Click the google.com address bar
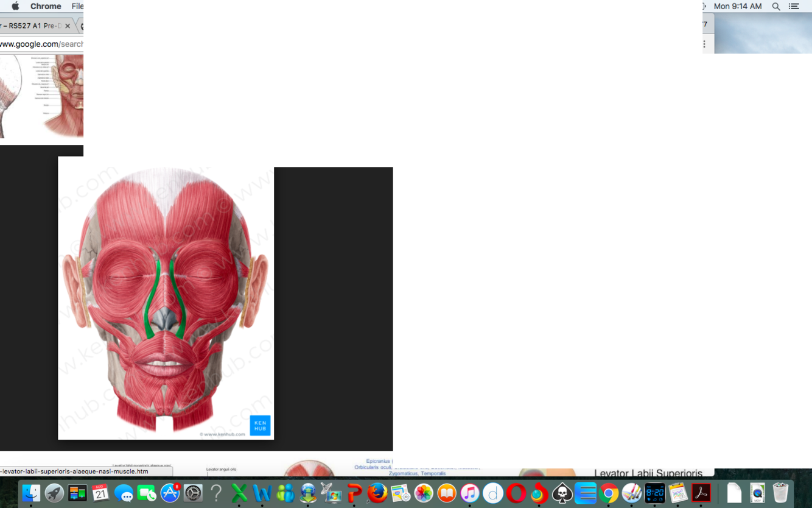Screen dimensions: 812x508 click(x=41, y=44)
